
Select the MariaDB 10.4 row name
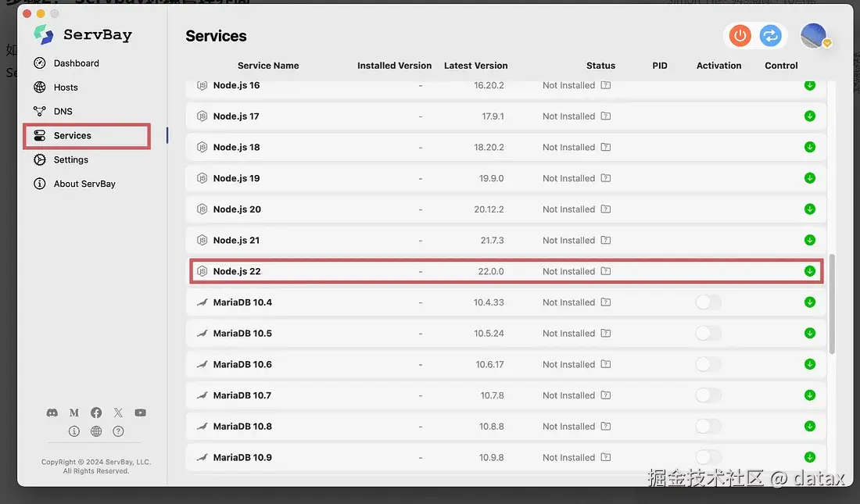[x=242, y=302]
